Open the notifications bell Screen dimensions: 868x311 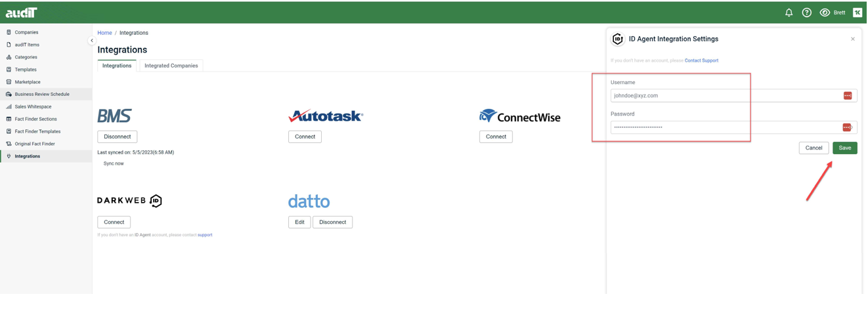(789, 12)
